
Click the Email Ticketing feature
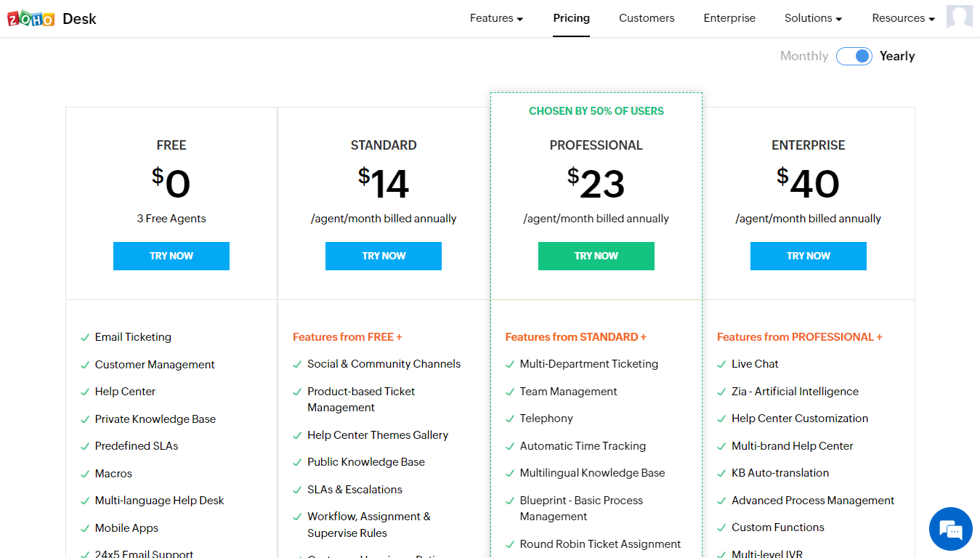[133, 337]
